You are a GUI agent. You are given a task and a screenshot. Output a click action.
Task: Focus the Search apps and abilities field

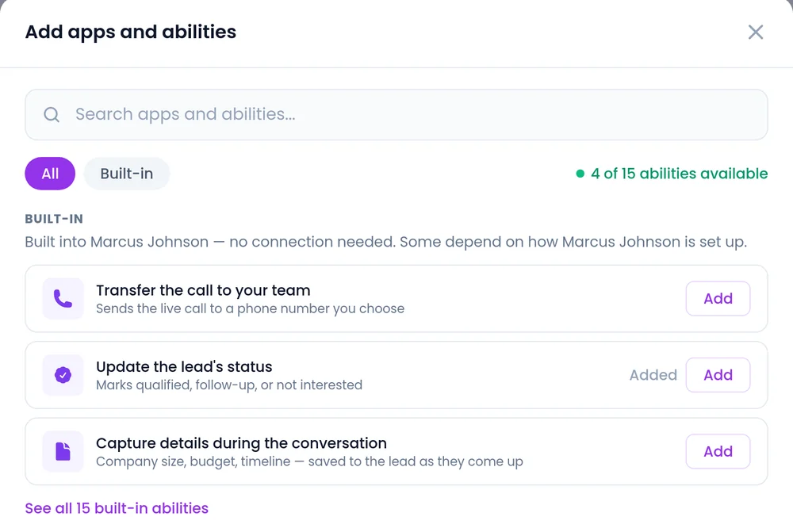click(x=396, y=115)
